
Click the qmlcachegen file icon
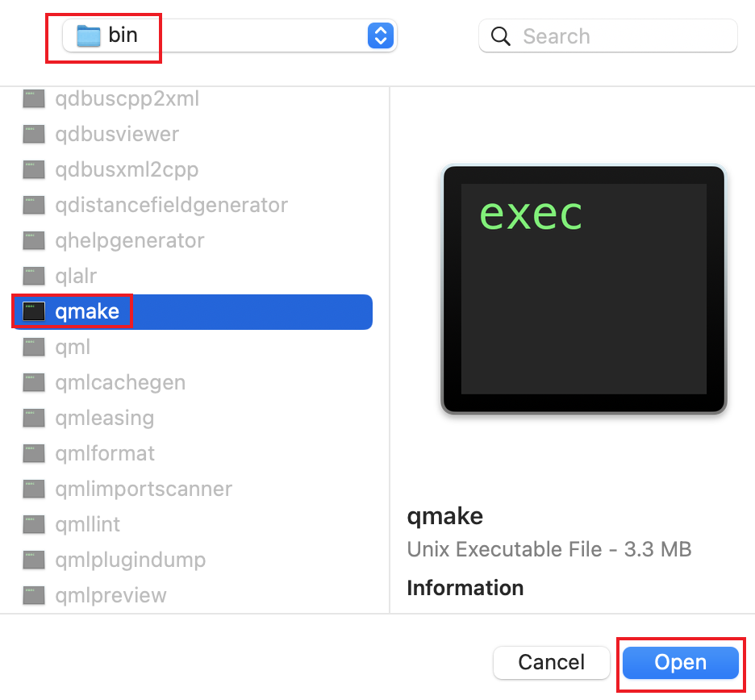(x=34, y=383)
